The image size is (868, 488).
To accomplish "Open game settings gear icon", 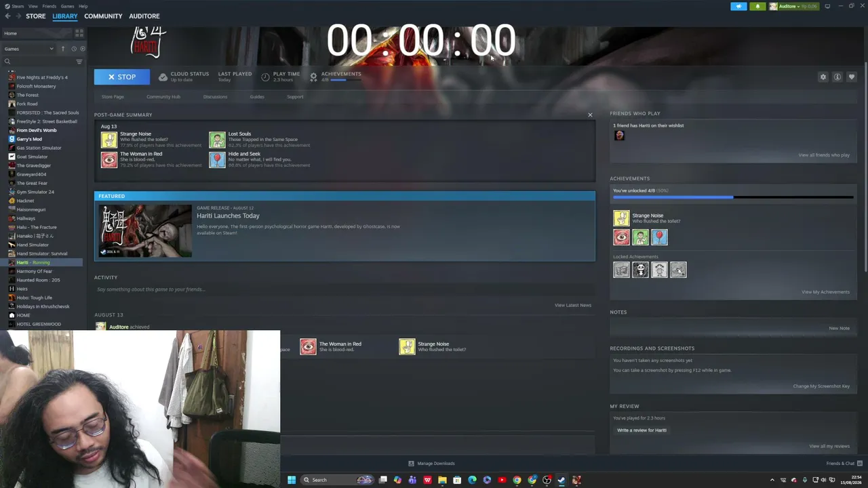I will 823,77.
